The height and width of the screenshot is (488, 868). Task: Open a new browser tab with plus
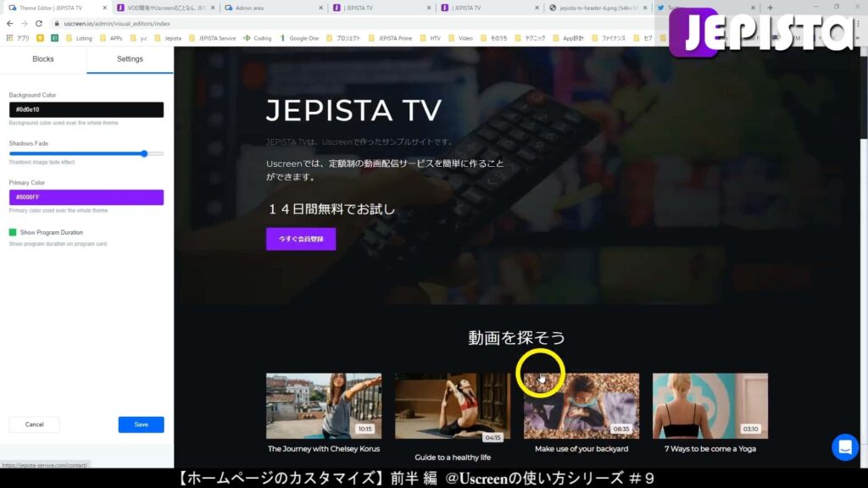[770, 8]
